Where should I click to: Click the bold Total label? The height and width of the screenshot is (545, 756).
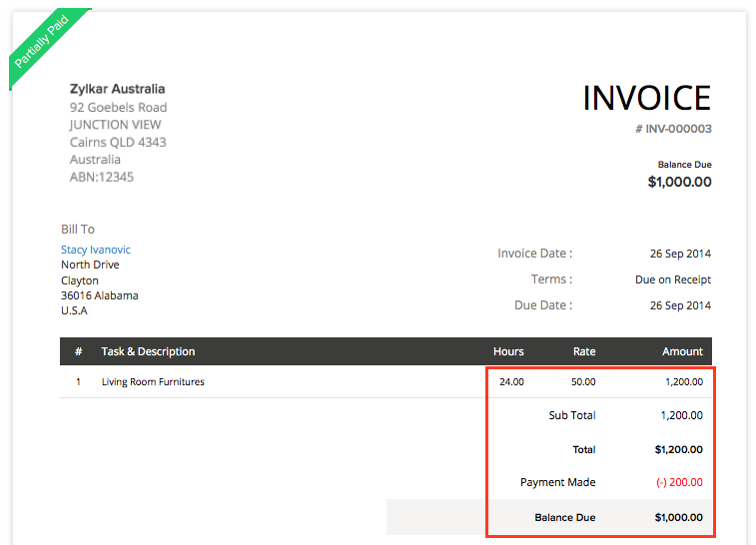coord(584,449)
